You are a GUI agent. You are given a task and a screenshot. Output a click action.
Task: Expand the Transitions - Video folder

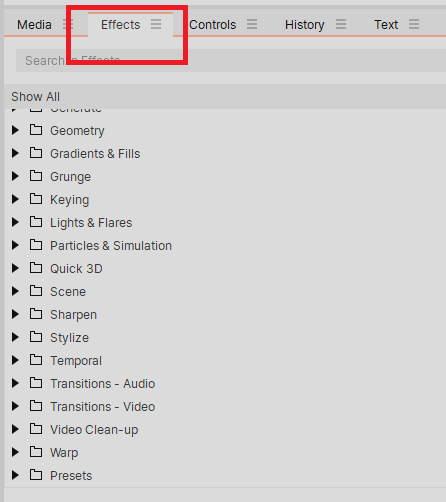15,406
